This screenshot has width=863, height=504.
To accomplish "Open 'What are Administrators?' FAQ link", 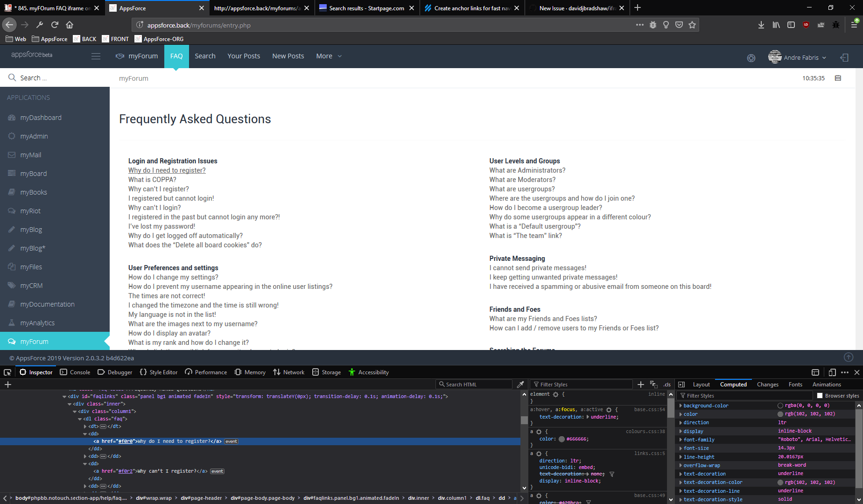I will [x=527, y=170].
